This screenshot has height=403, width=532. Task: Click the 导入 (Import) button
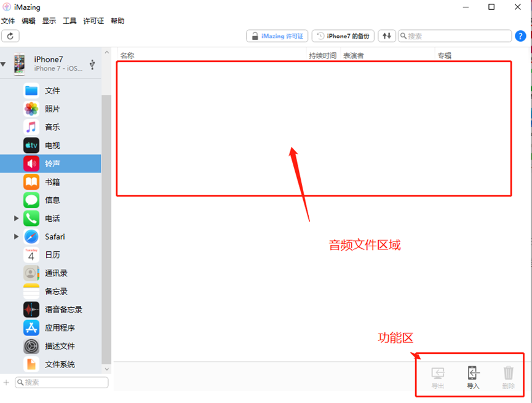pyautogui.click(x=473, y=377)
